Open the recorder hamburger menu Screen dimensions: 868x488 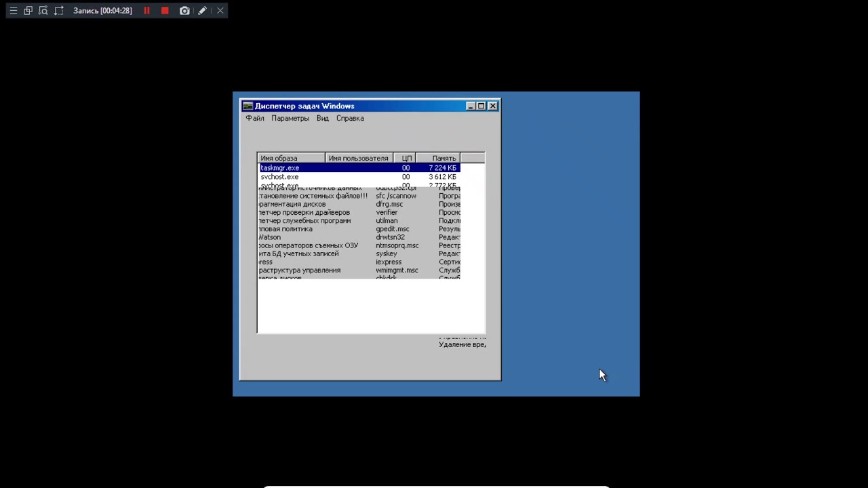pyautogui.click(x=13, y=11)
